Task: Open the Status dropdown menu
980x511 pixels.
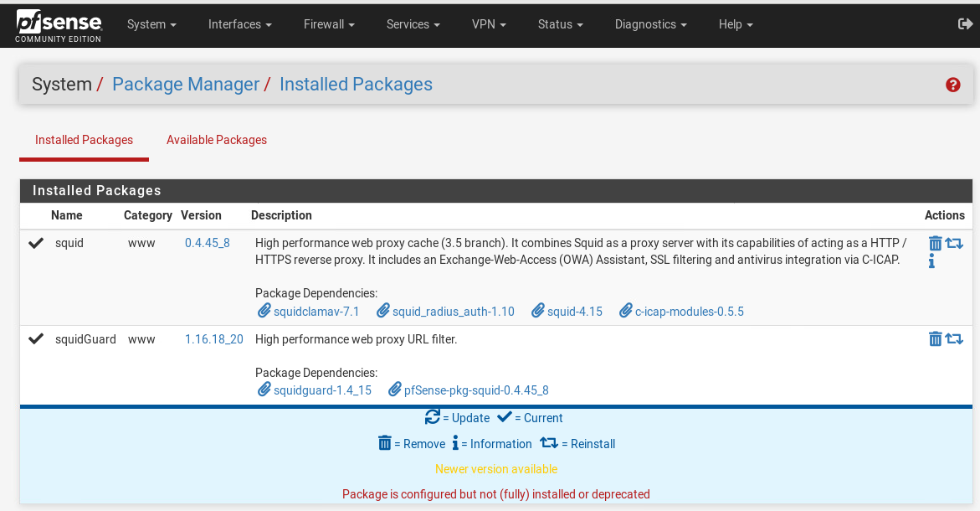Action: (x=561, y=24)
